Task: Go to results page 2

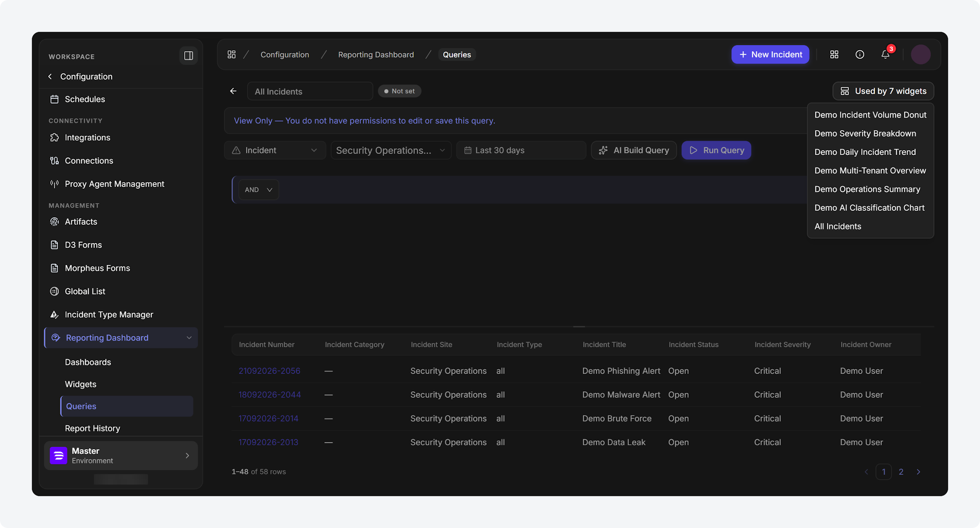Action: tap(901, 472)
